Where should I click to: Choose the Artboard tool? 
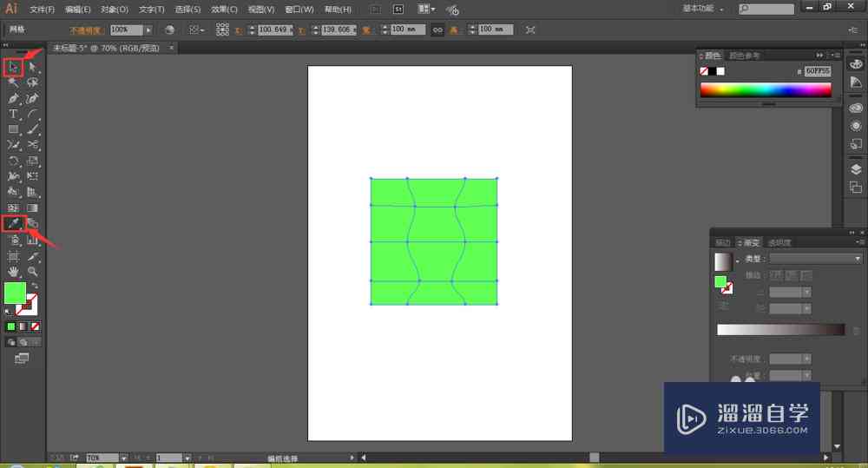pos(13,256)
